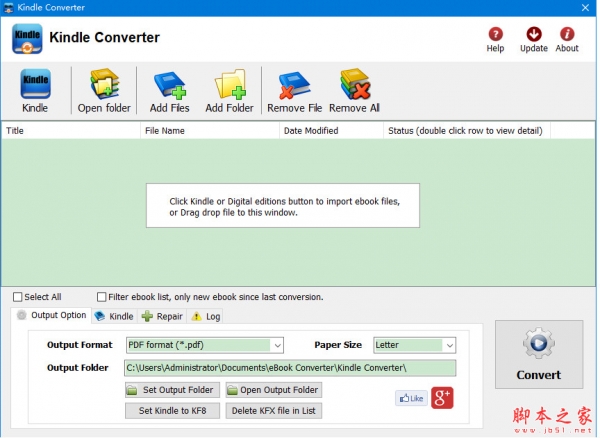Click the Kindle Converter app logo

click(x=27, y=39)
